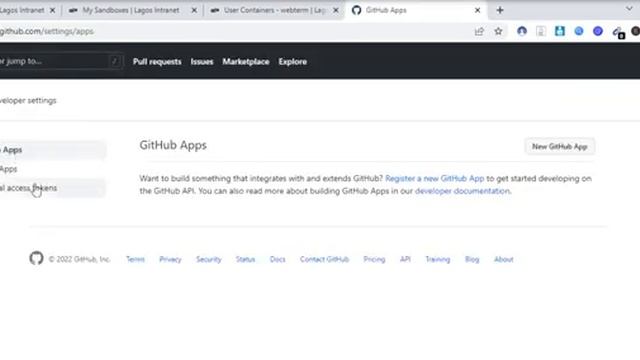Viewport: 640px width, 360px height.
Task: Open the Status footer link
Action: point(245,259)
